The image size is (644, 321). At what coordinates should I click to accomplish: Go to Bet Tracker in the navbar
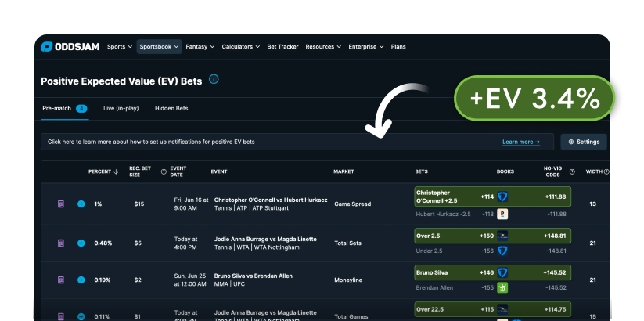[282, 47]
